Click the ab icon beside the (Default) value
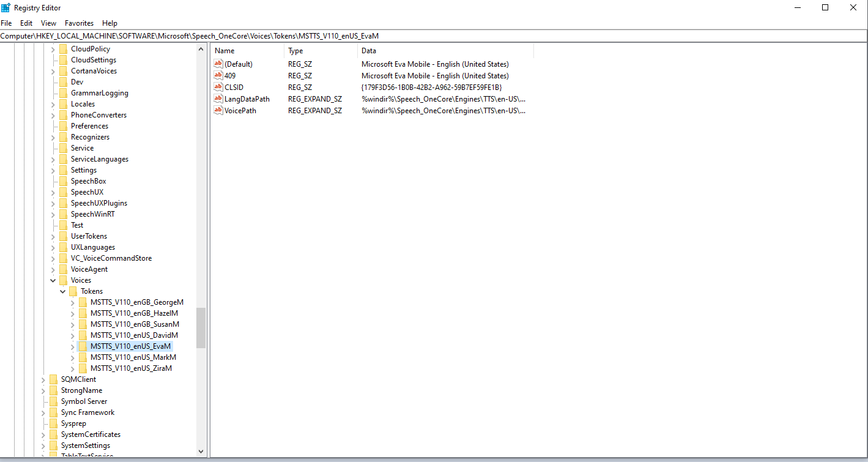Viewport: 868px width, 462px height. click(x=218, y=64)
